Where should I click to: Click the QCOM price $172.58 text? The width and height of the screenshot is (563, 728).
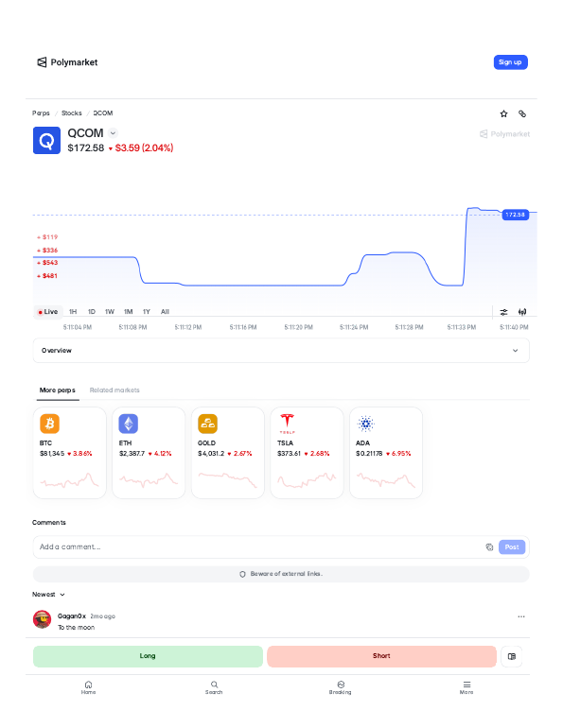tap(86, 147)
